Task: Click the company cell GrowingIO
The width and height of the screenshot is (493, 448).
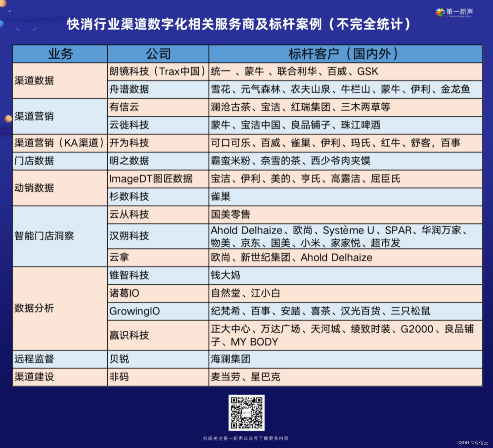Action: point(158,311)
